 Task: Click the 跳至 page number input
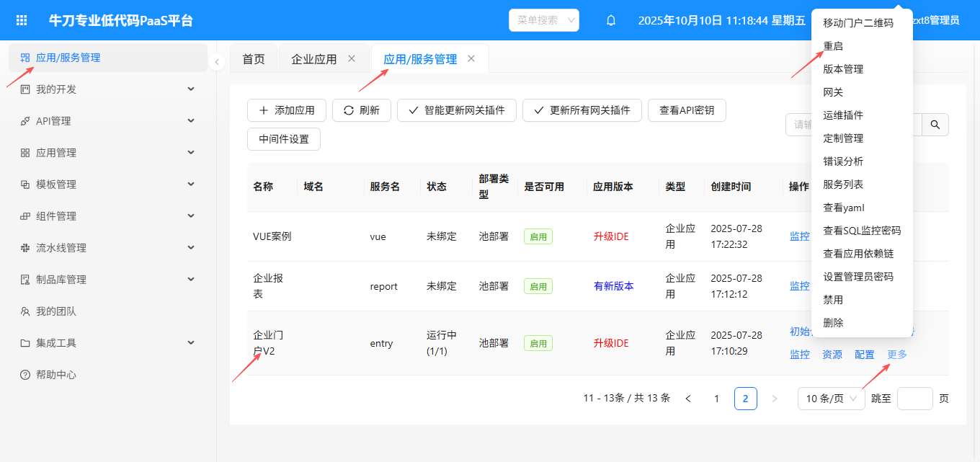point(914,399)
